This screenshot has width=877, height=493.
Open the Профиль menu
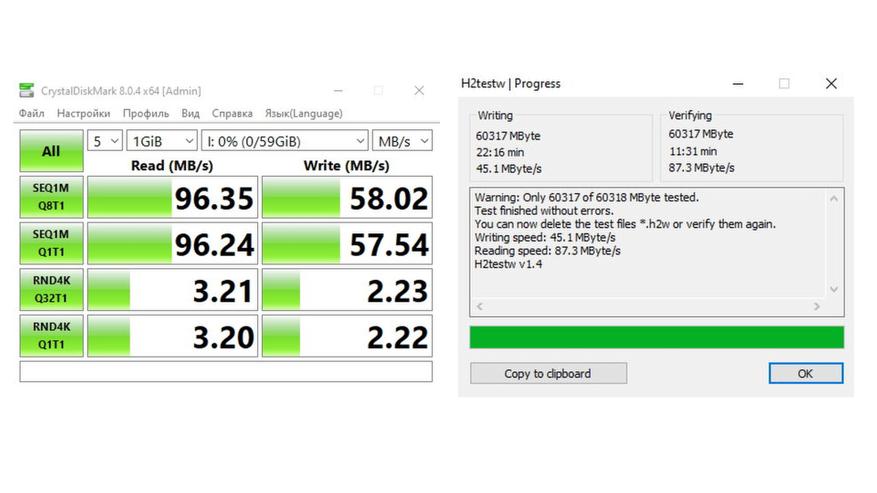pyautogui.click(x=145, y=113)
